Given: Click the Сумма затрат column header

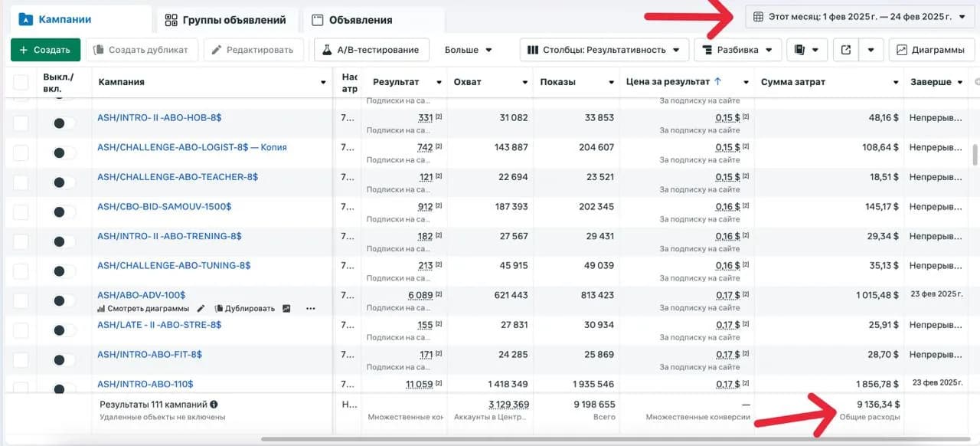Looking at the screenshot, I should (x=793, y=82).
